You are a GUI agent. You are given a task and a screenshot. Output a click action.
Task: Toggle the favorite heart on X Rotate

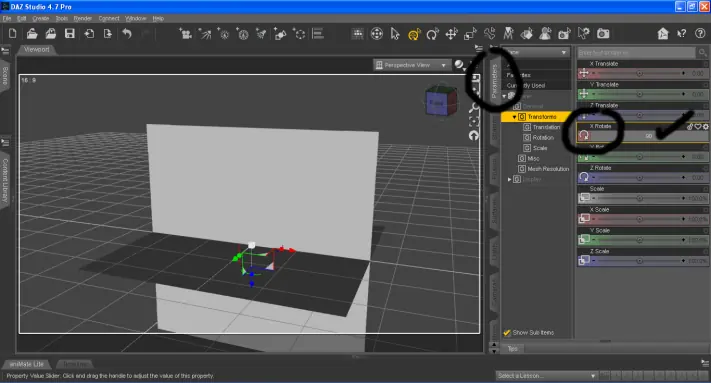(698, 127)
